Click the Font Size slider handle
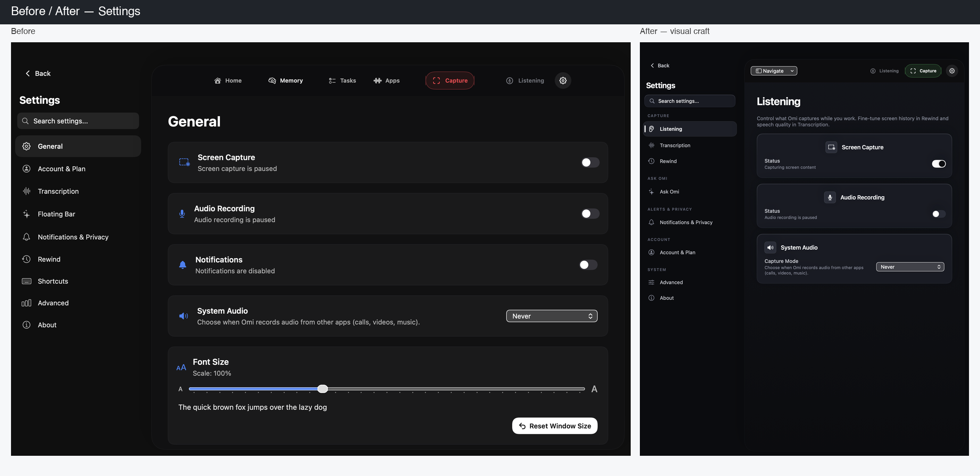This screenshot has height=476, width=980. [323, 389]
